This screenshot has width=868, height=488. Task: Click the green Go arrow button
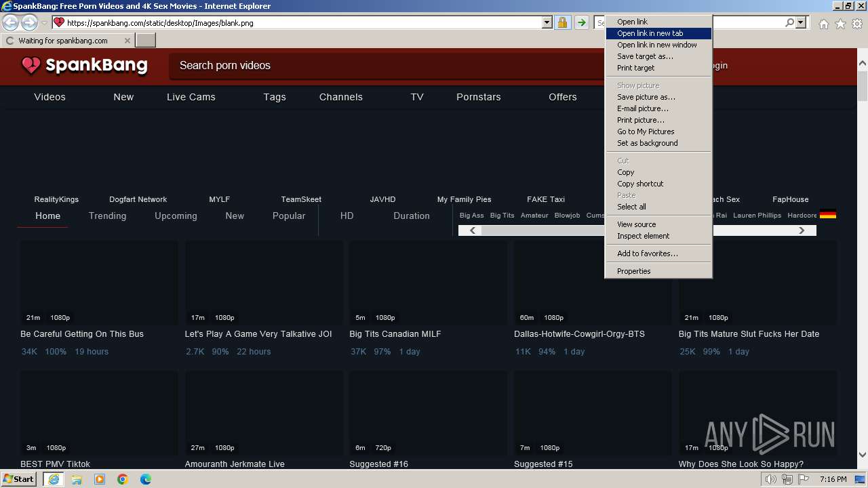pyautogui.click(x=582, y=23)
